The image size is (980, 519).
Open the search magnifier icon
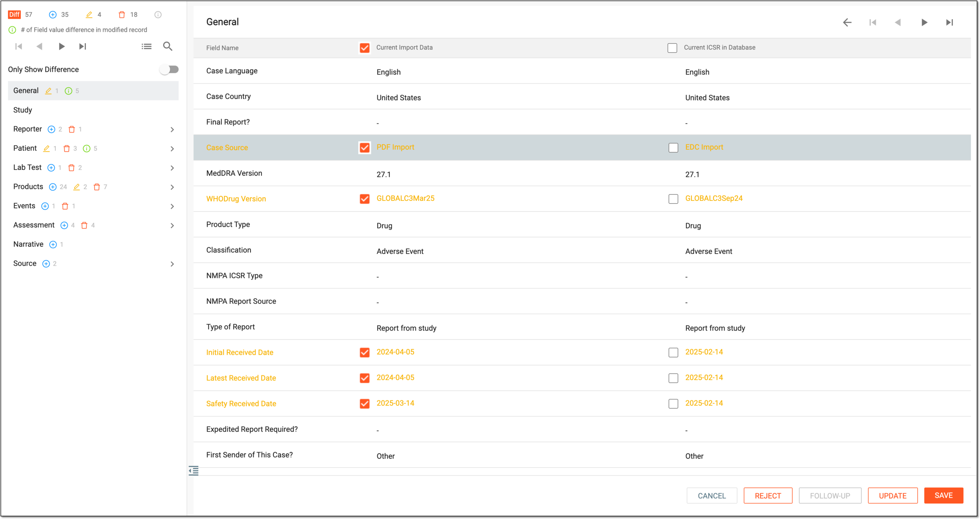tap(168, 46)
